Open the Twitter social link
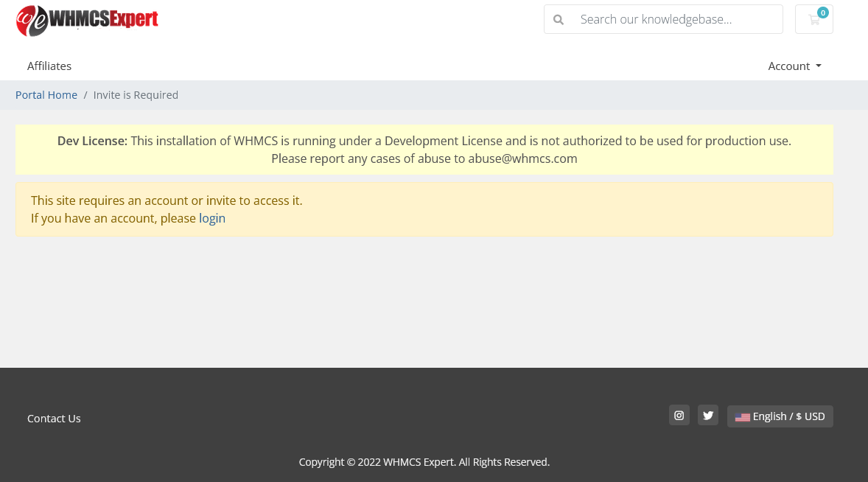Image resolution: width=868 pixels, height=482 pixels. click(x=708, y=416)
